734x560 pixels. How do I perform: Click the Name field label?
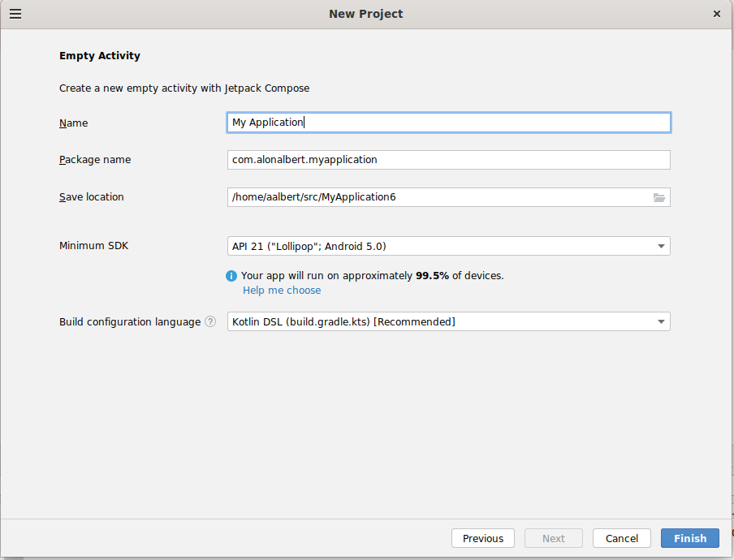coord(73,123)
